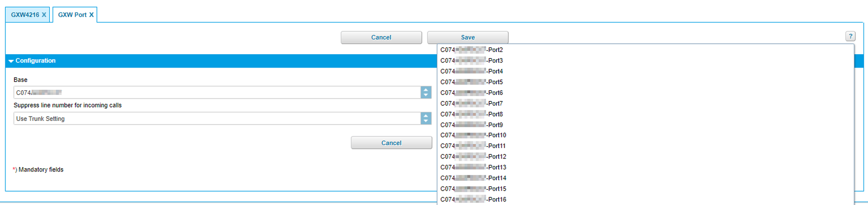Switch to the GXW4216 tab
Image resolution: width=868 pixels, height=205 pixels.
[25, 15]
